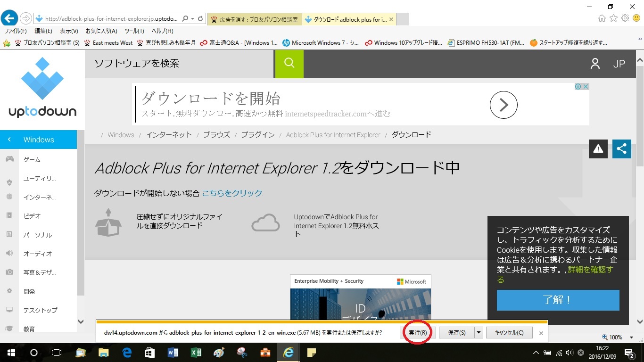The height and width of the screenshot is (362, 644).
Task: Open the Games (ゲーム) category icon
Action: tap(9, 159)
